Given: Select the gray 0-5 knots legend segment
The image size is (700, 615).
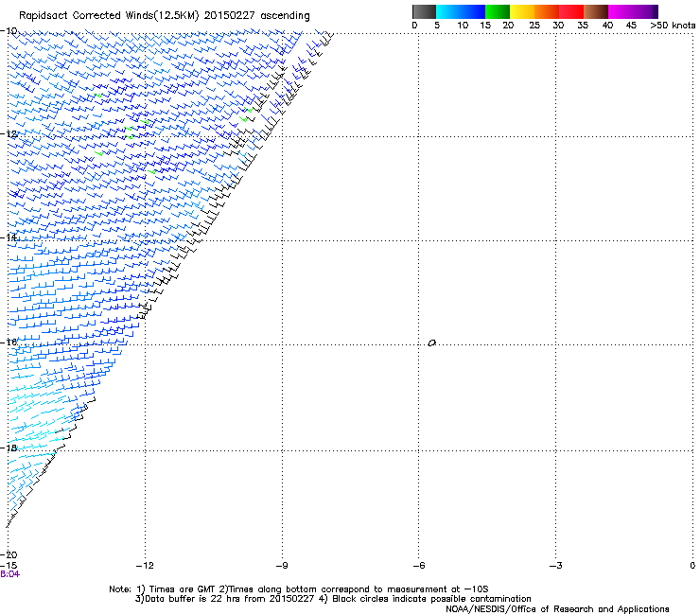Looking at the screenshot, I should tap(424, 11).
